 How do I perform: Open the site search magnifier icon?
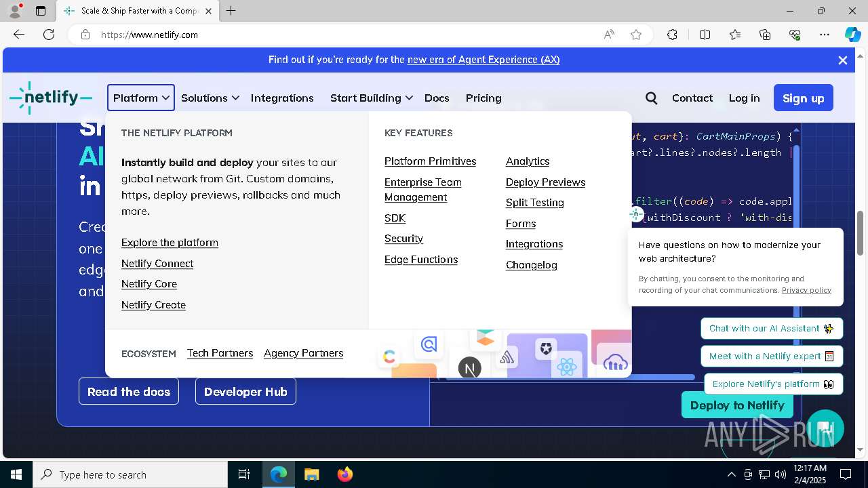651,98
